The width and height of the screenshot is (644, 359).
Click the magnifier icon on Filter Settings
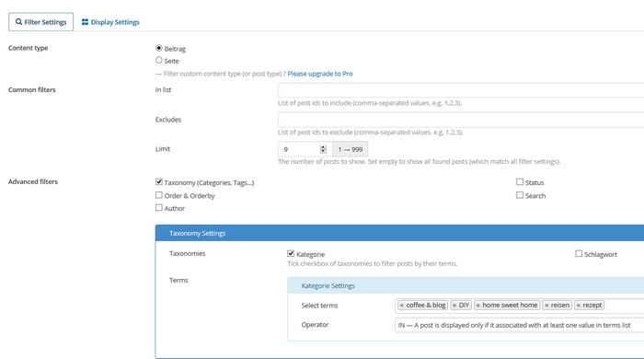pyautogui.click(x=19, y=22)
